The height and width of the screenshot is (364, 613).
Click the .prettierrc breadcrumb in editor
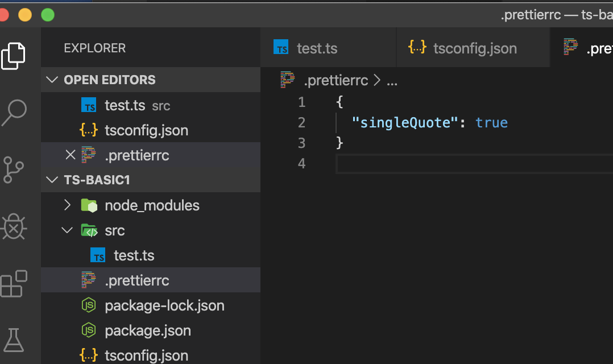click(x=336, y=81)
